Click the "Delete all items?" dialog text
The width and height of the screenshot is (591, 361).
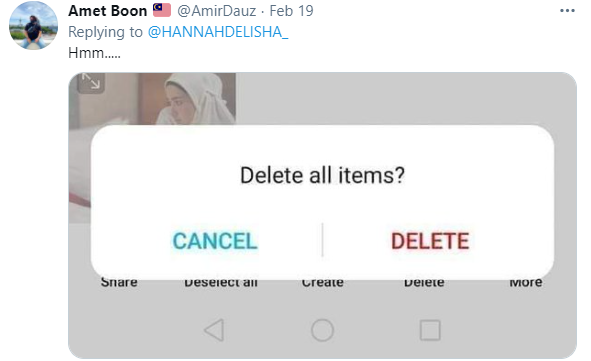[x=322, y=175]
